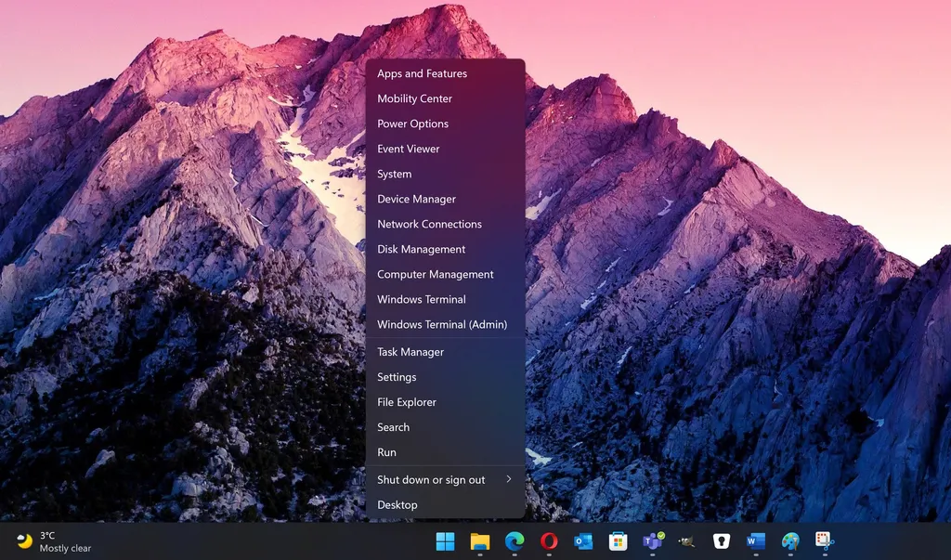
Task: Choose Task Manager from the menu
Action: (x=410, y=352)
